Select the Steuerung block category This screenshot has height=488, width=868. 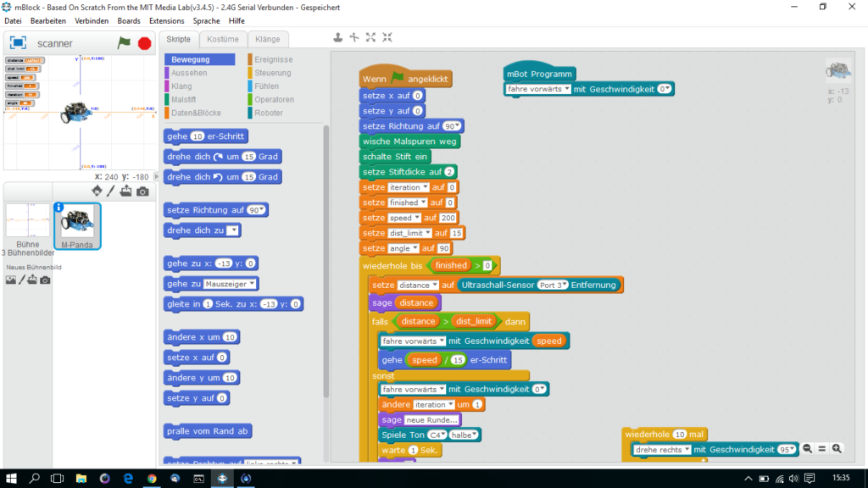(273, 73)
